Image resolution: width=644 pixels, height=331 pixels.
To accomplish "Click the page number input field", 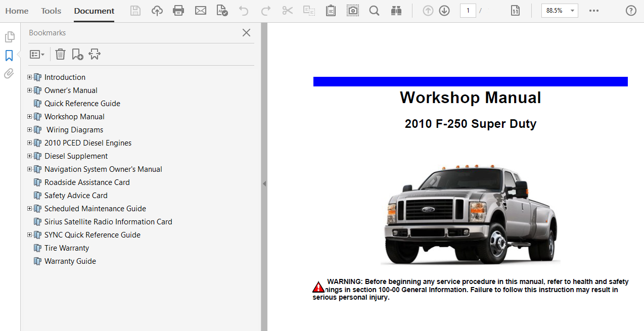I will pyautogui.click(x=468, y=10).
